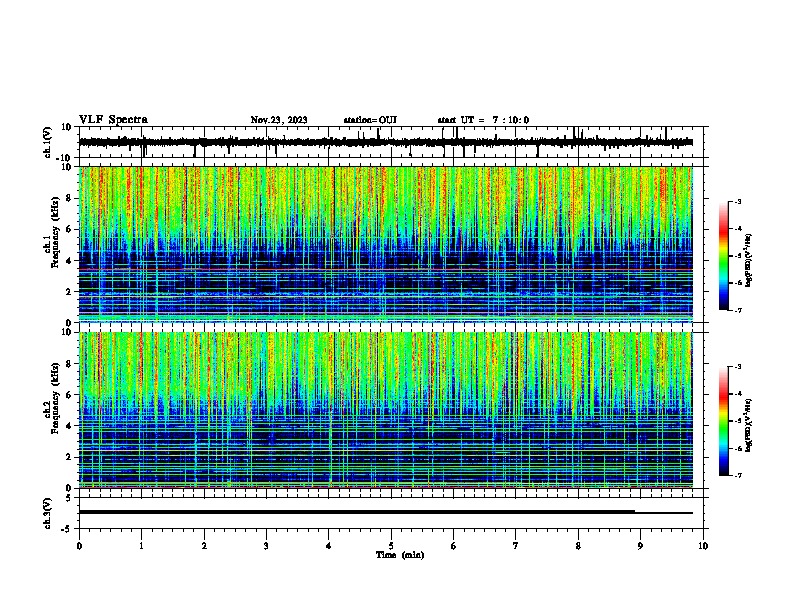Click inside the ch.1 spectrogram panel
This screenshot has width=792, height=612.
[x=385, y=244]
